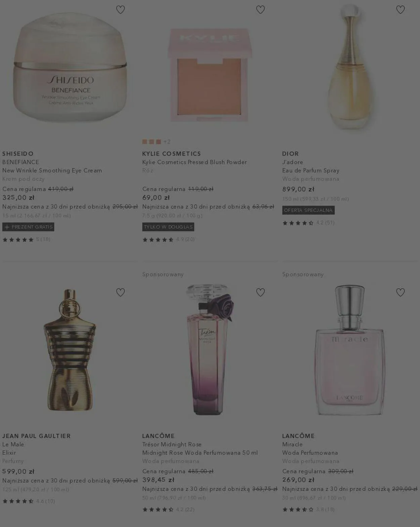Image resolution: width=420 pixels, height=527 pixels.
Task: Show the +2 additional blush shades
Action: (x=167, y=142)
